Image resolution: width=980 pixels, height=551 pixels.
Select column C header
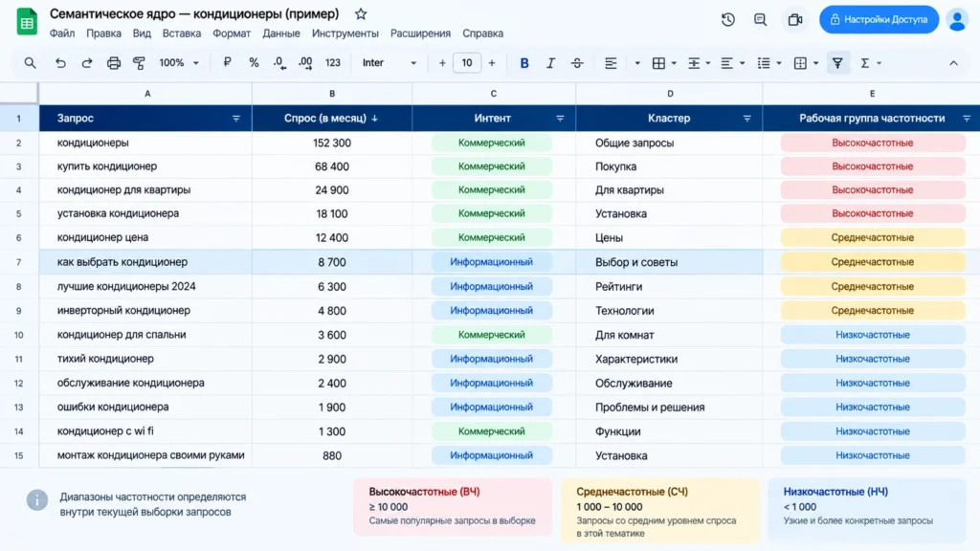494,94
